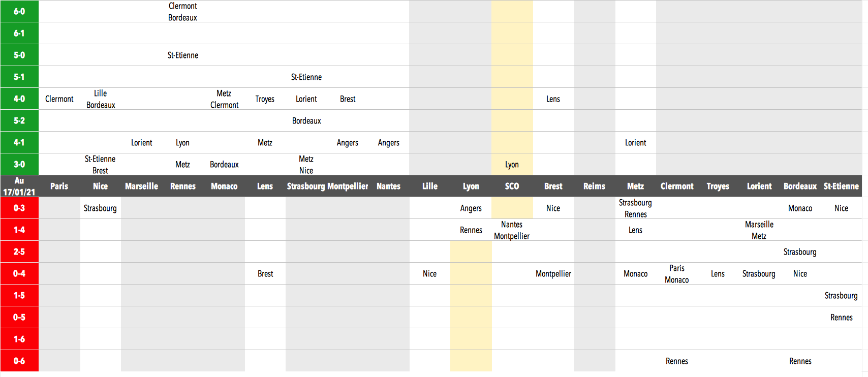Select the SCO column header
Viewport: 868px width, 377px height.
[x=512, y=186]
